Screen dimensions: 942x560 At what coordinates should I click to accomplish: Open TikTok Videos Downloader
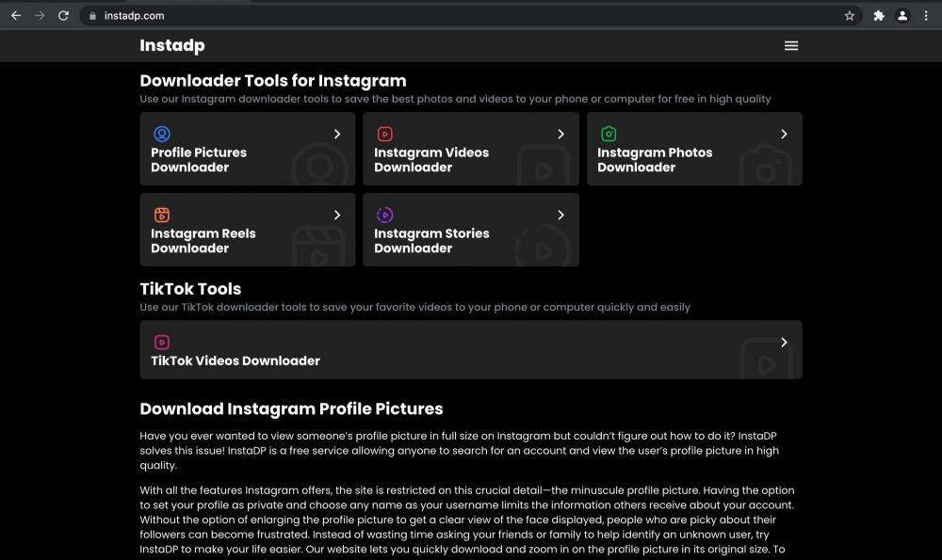[471, 349]
